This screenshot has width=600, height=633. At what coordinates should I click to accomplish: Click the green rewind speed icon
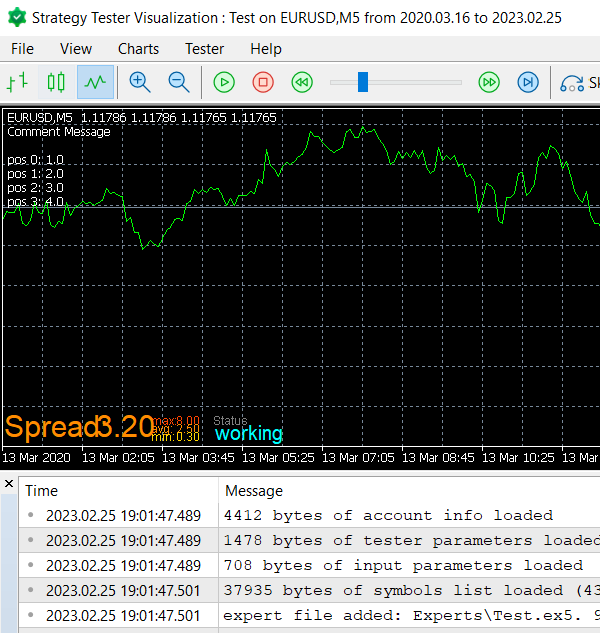(x=302, y=82)
